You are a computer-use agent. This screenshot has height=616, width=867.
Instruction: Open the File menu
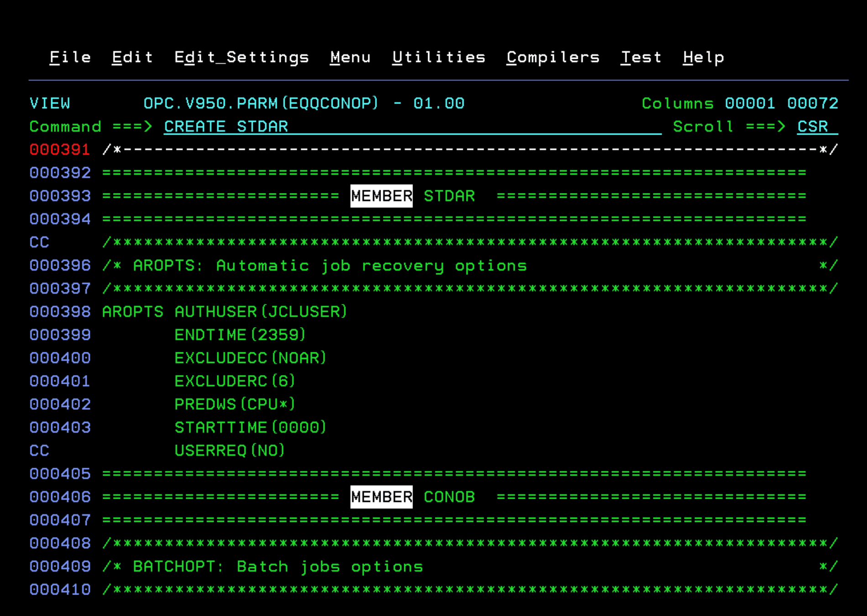(x=70, y=57)
